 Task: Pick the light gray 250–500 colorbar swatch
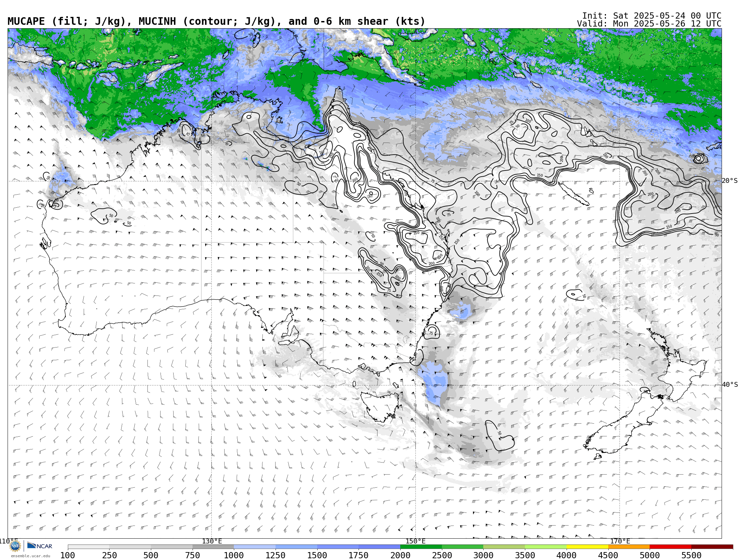(130, 547)
